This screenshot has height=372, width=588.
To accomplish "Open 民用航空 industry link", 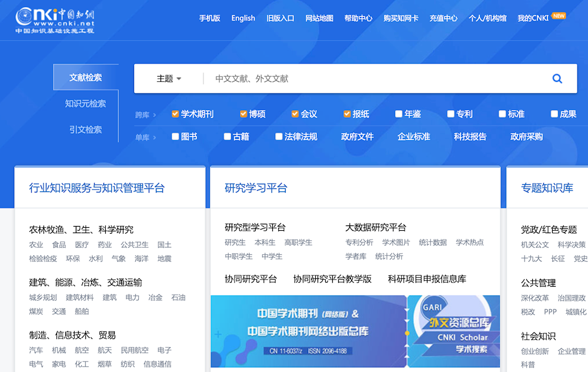I will (x=135, y=350).
